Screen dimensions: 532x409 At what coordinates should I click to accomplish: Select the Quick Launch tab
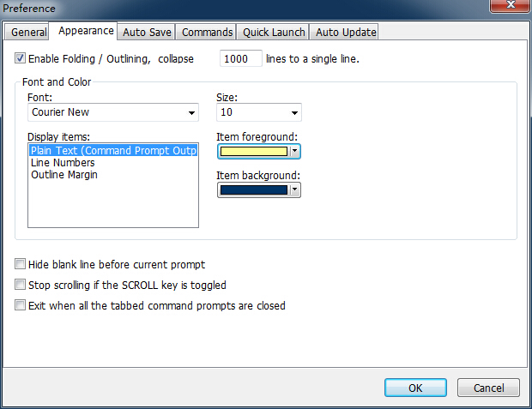click(274, 33)
